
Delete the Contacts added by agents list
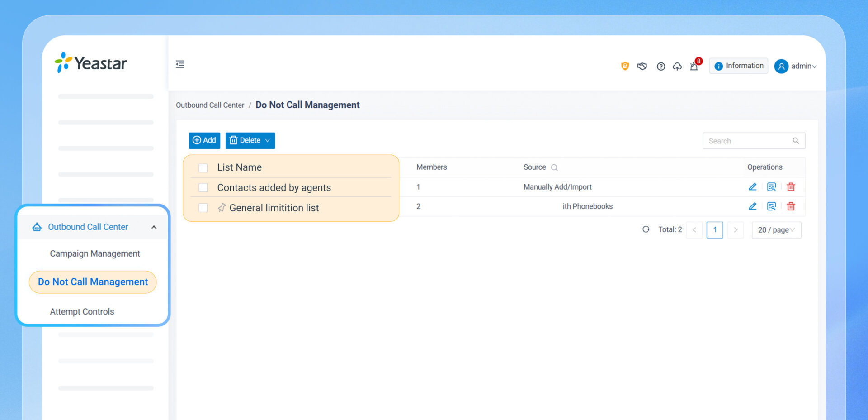click(791, 187)
